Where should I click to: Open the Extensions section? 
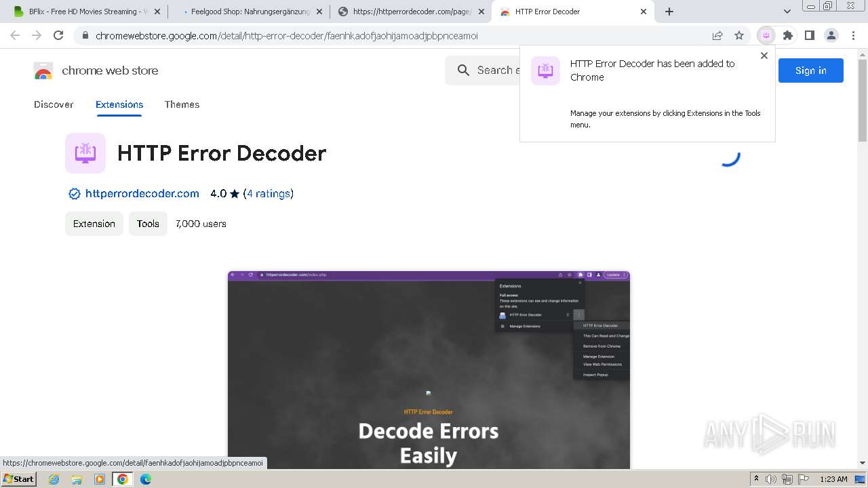[119, 104]
